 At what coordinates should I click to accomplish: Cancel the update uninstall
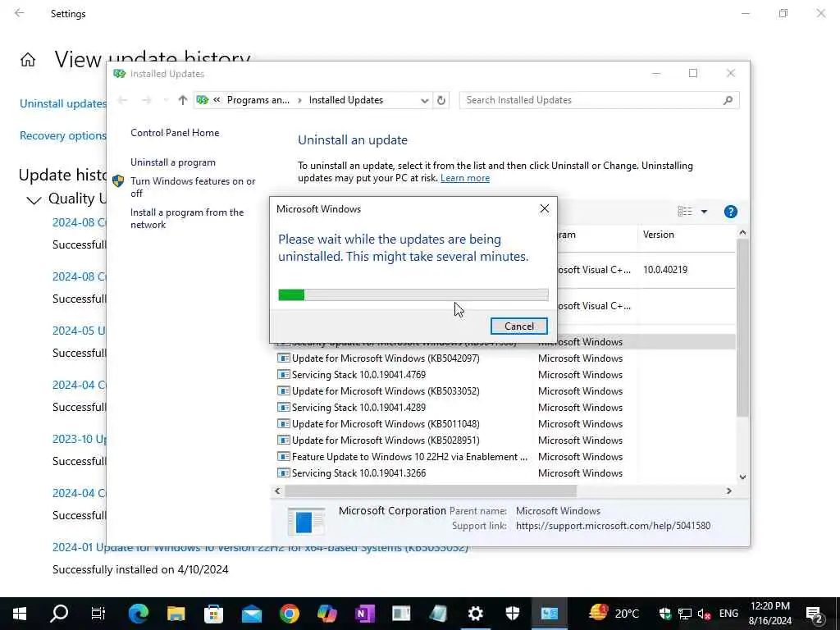point(518,326)
